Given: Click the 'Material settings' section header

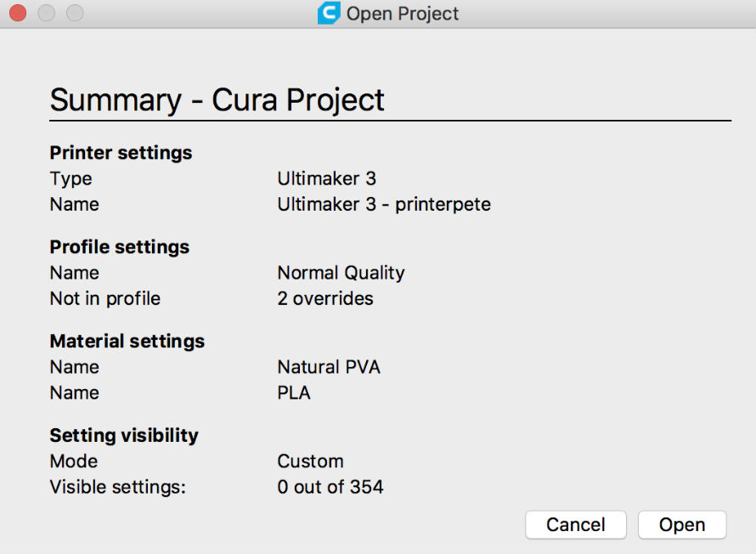Looking at the screenshot, I should (x=127, y=342).
